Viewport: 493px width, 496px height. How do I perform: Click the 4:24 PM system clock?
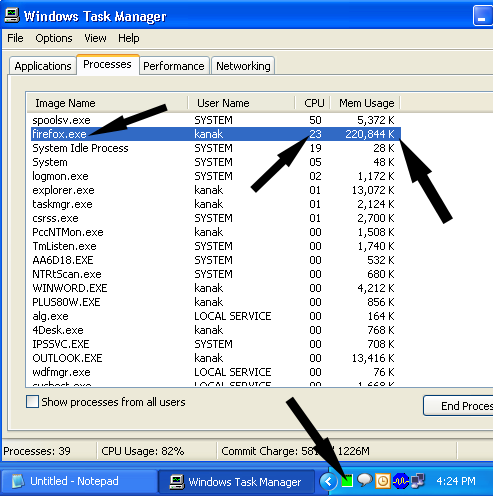[456, 481]
